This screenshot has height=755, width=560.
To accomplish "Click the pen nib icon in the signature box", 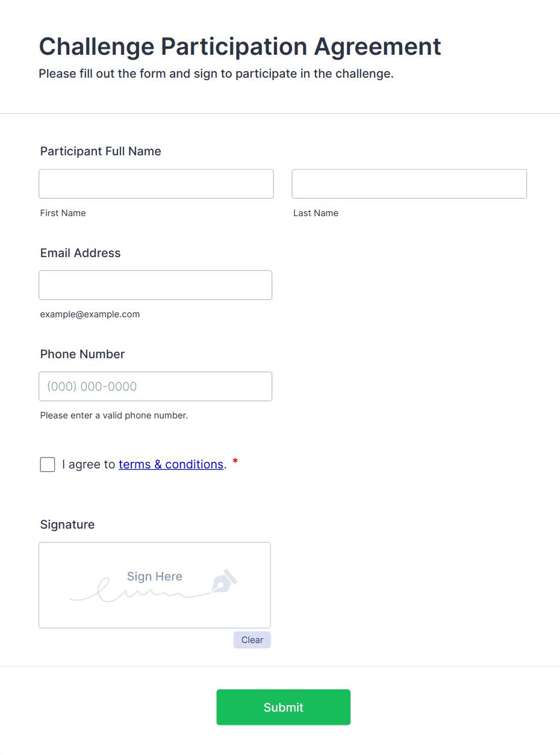I will [224, 581].
